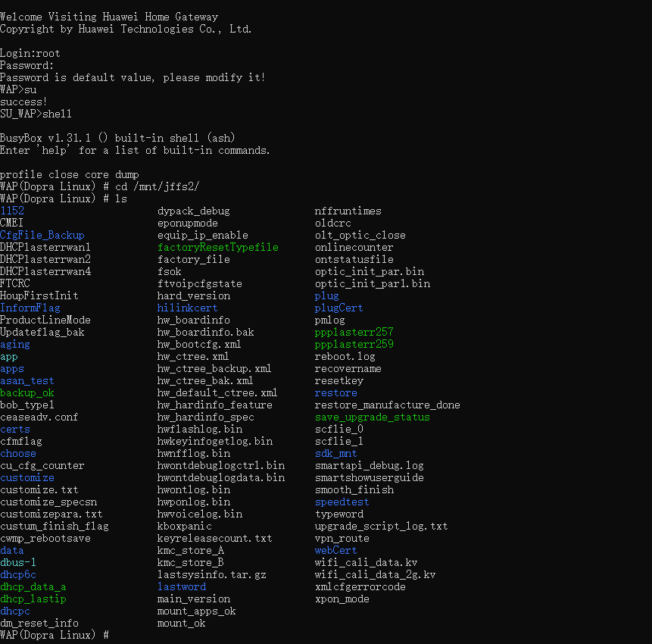The height and width of the screenshot is (644, 652).
Task: Click the backup_ok green file name
Action: click(27, 392)
